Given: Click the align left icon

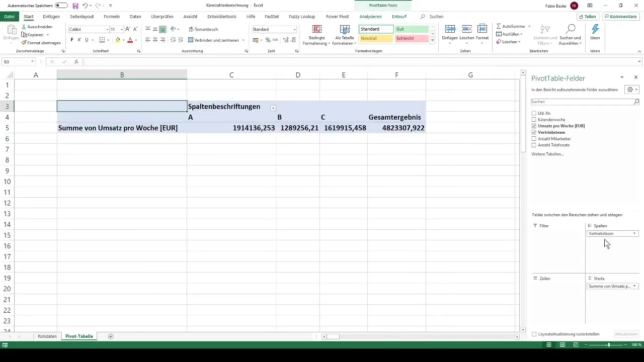Looking at the screenshot, I should pyautogui.click(x=148, y=40).
